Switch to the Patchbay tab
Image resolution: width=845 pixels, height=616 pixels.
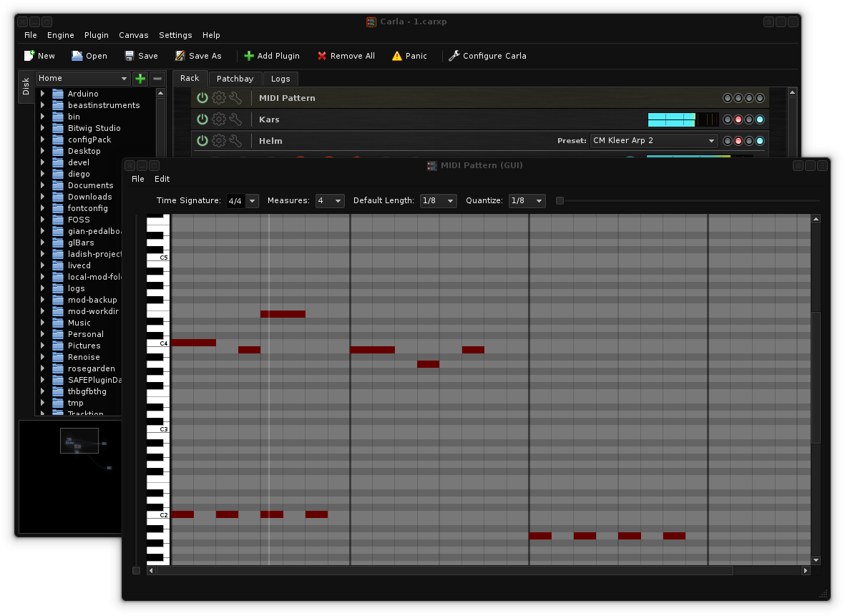[x=235, y=79]
